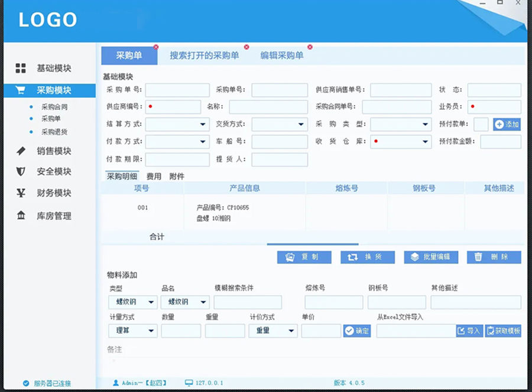This screenshot has width=532, height=392.
Task: Select 采购退货 in the sidebar
Action: click(53, 132)
